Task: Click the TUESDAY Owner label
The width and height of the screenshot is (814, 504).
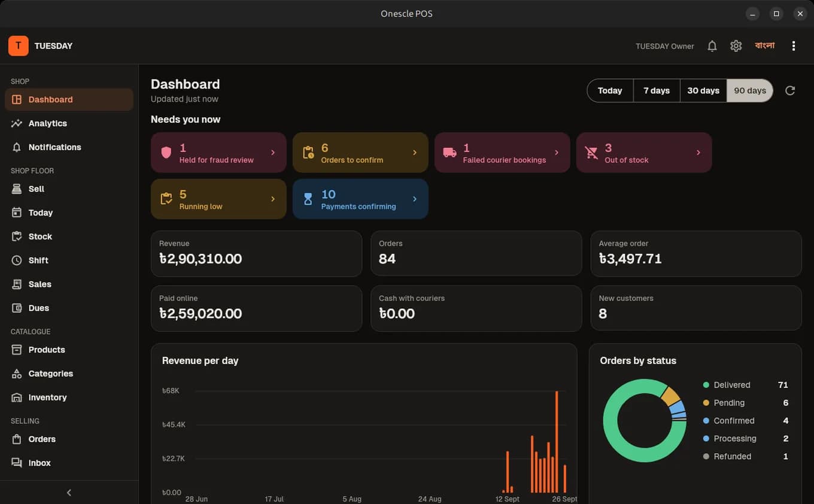Action: tap(665, 46)
